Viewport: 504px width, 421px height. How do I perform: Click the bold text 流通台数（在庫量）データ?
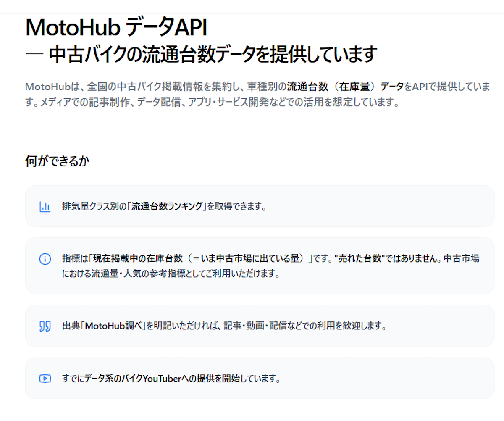click(x=344, y=87)
